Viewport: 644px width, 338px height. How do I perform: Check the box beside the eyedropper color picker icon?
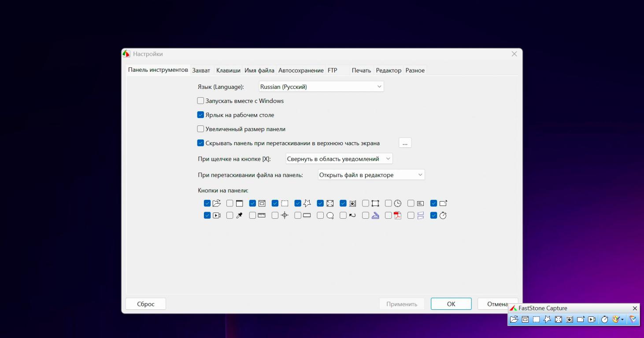tap(230, 216)
